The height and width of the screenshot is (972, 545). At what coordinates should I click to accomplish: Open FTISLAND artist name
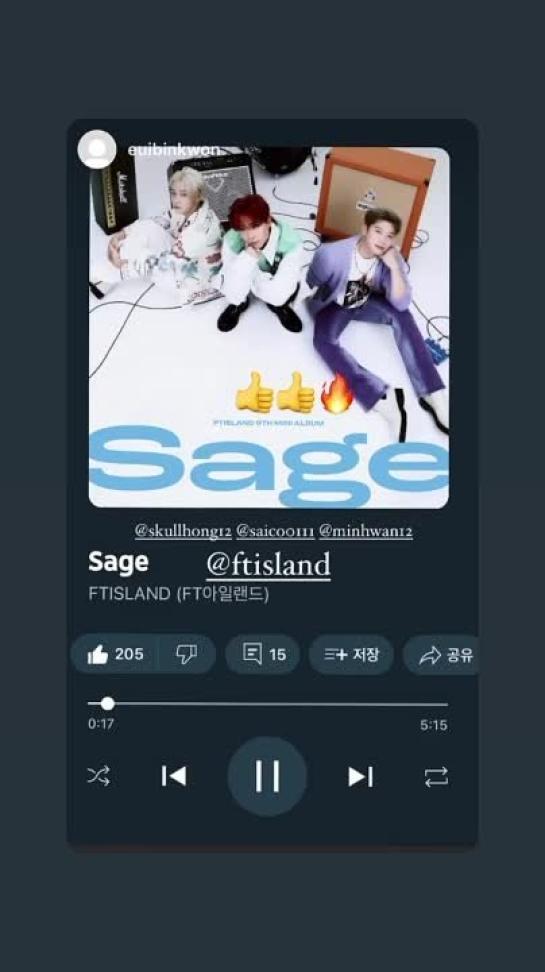point(179,593)
